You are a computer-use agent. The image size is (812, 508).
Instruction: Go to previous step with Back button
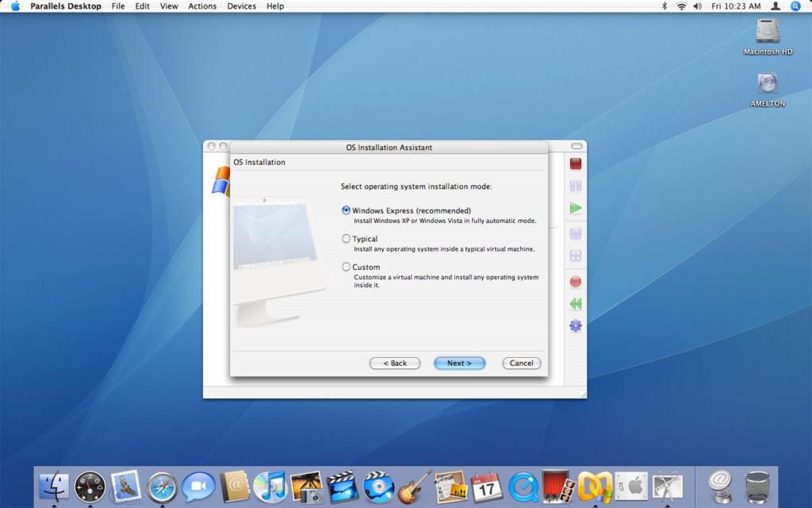click(395, 363)
